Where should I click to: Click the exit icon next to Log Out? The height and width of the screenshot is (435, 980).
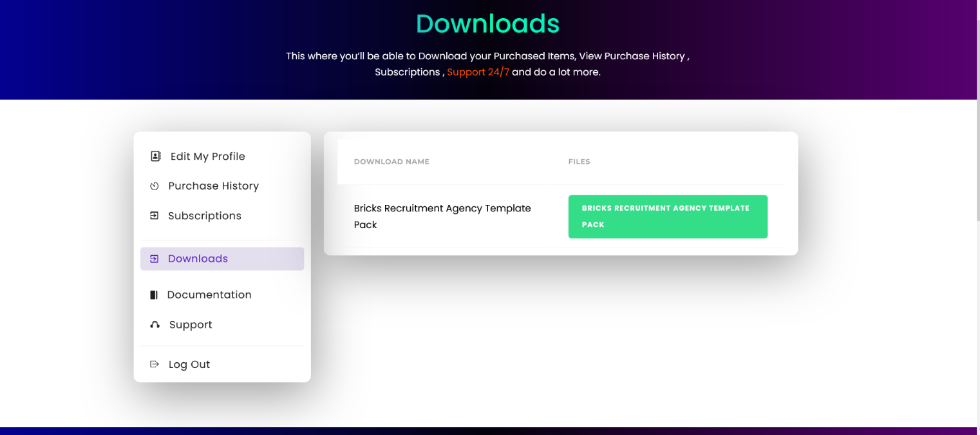155,364
